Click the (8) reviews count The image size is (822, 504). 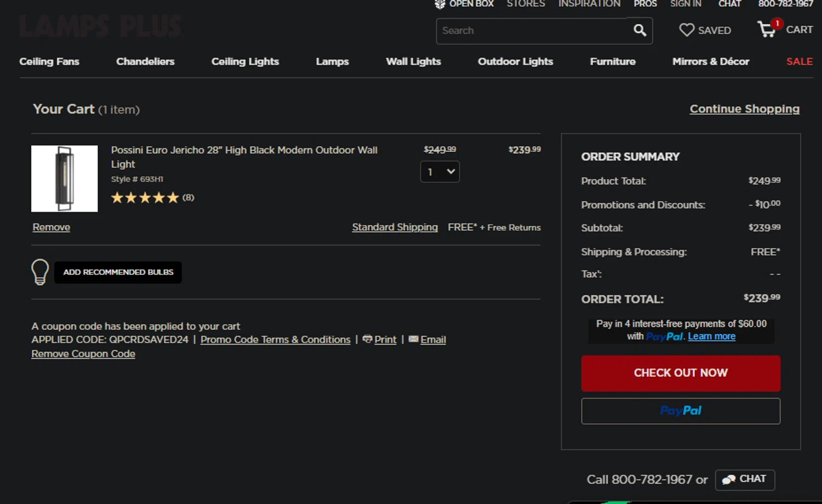click(188, 197)
